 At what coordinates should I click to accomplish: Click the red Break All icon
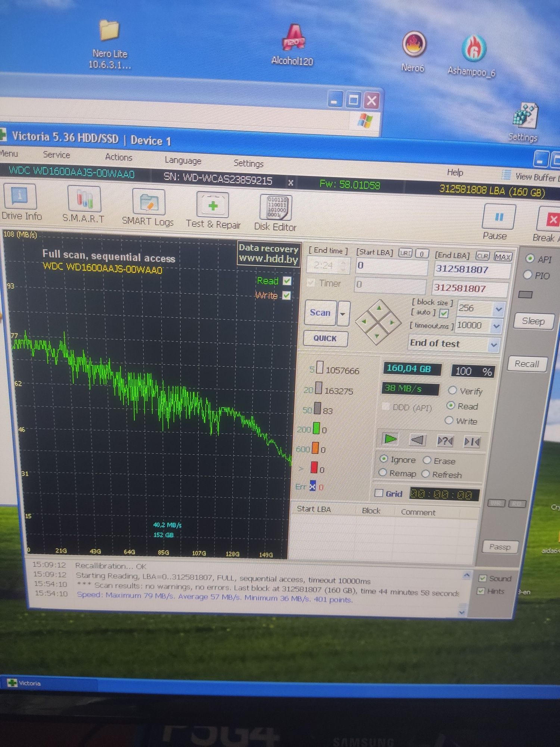pos(552,220)
